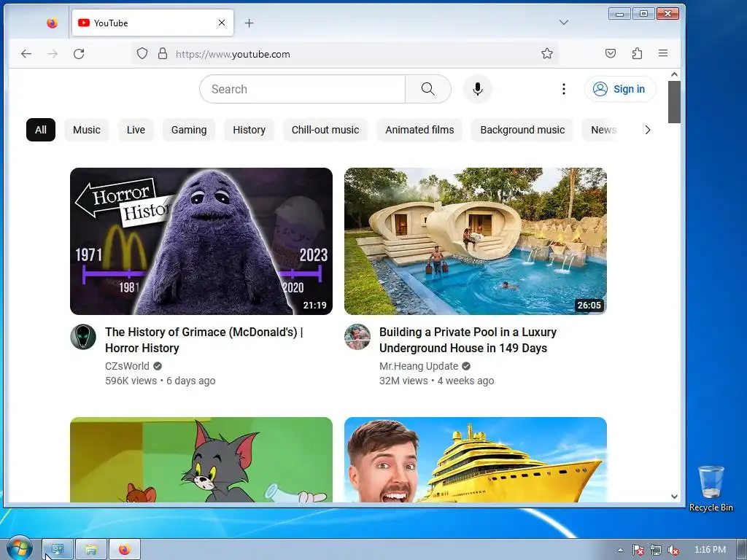The width and height of the screenshot is (747, 560).
Task: Click the YouTube Search input field
Action: click(x=303, y=89)
